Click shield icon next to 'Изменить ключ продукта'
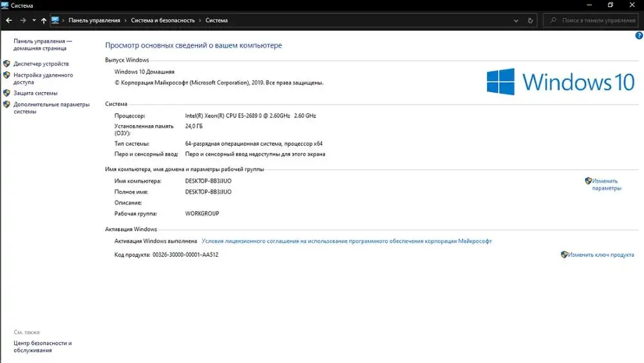 [x=564, y=255]
